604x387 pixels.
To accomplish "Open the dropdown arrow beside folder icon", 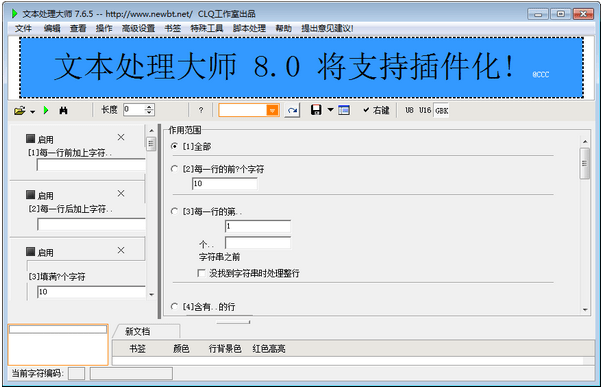I will point(33,112).
